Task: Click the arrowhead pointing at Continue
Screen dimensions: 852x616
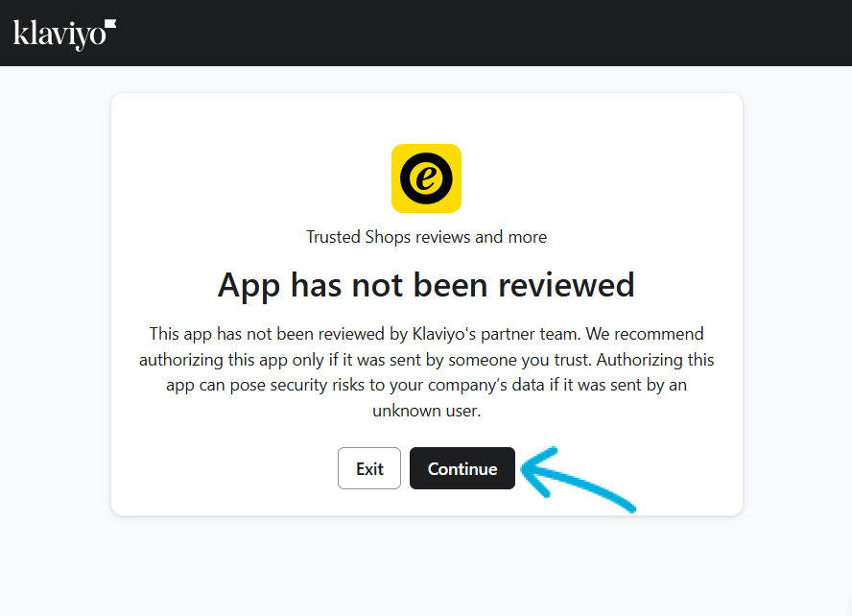Action: click(539, 470)
